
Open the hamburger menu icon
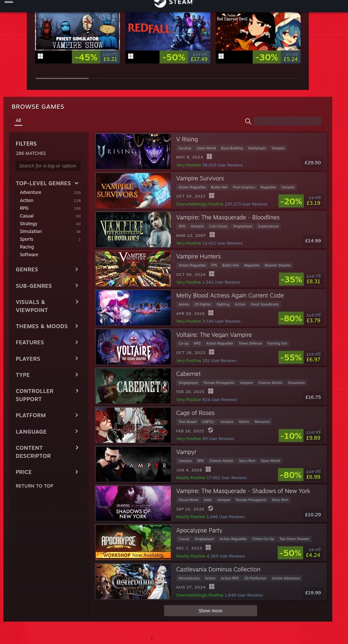pos(9,2)
